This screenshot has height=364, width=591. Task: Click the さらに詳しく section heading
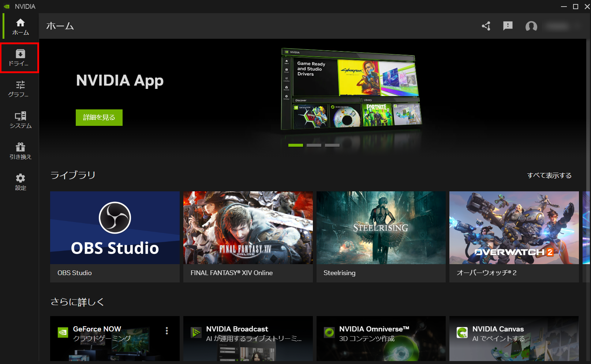[77, 302]
